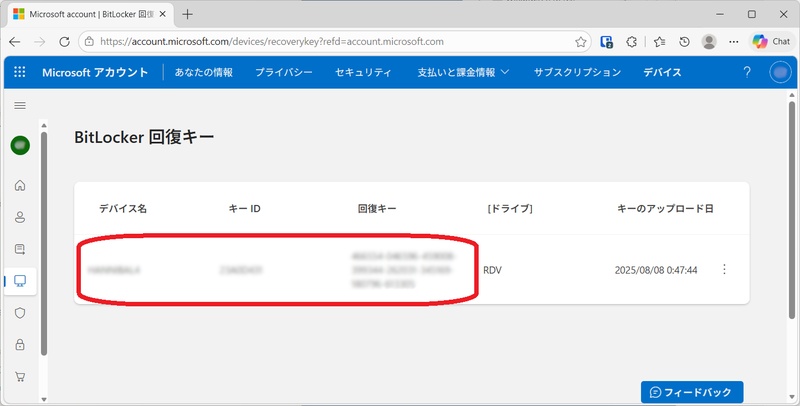Click the sidebar scrollbar down arrow
Screen dimensions: 800x406
tap(44, 399)
